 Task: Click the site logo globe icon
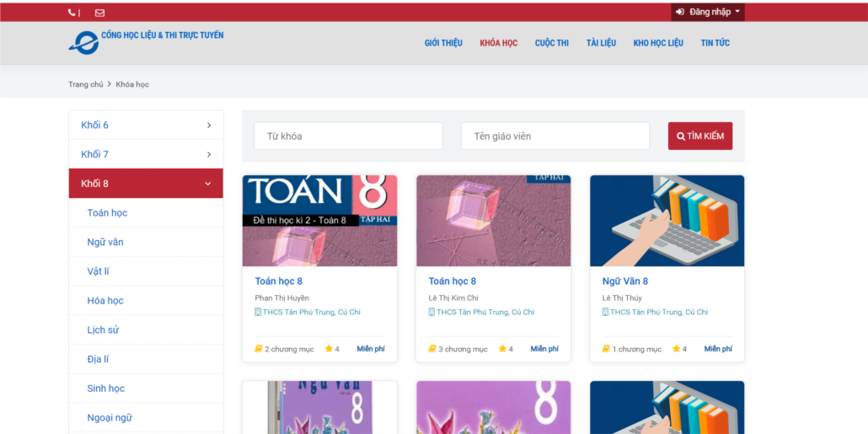[83, 42]
